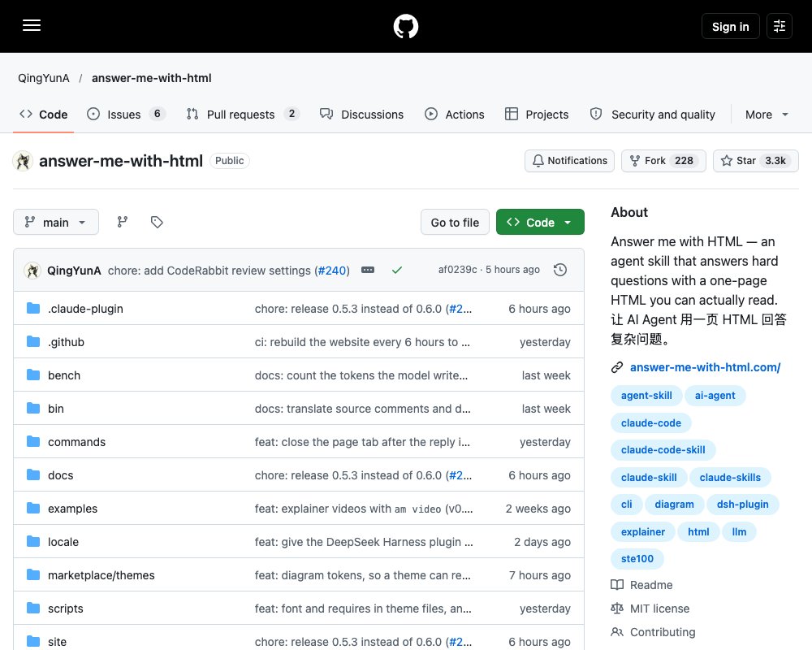Select the dsh-plugin topic tag
812x650 pixels.
[743, 505]
